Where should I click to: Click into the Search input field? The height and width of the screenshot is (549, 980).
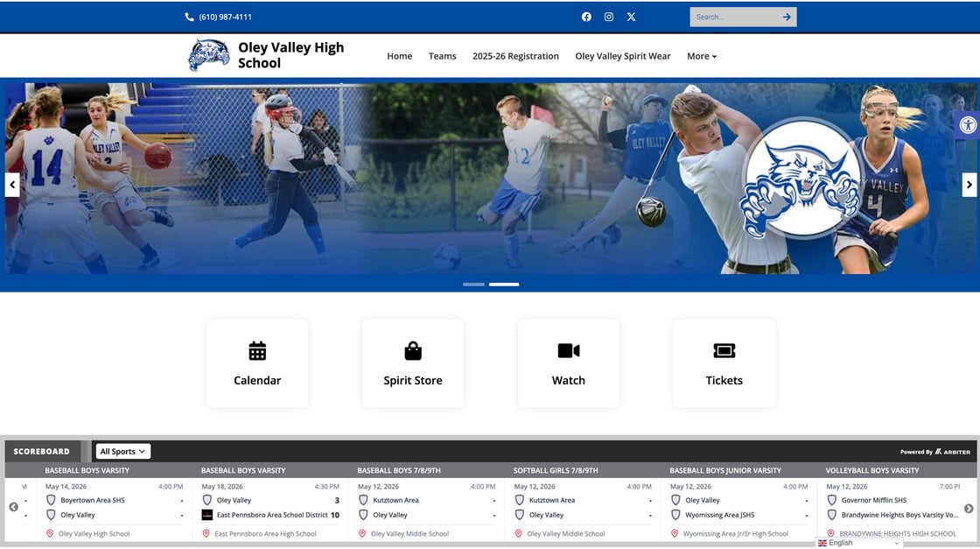734,17
